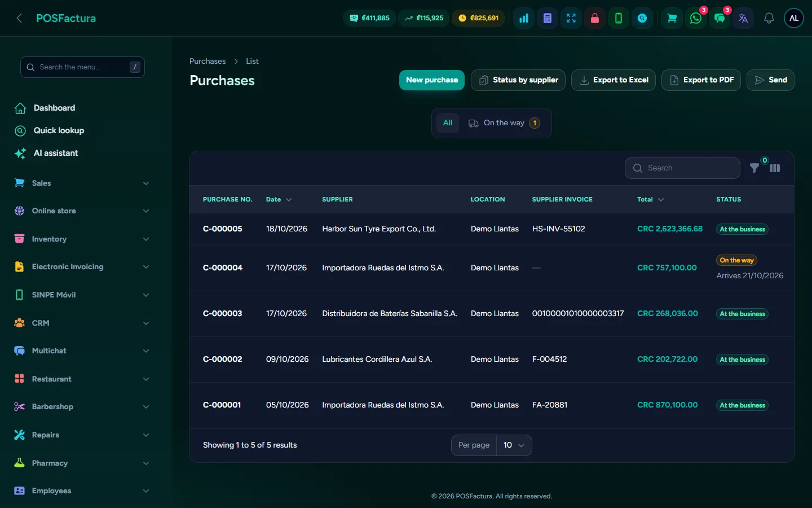Go back using the header arrow

[19, 18]
